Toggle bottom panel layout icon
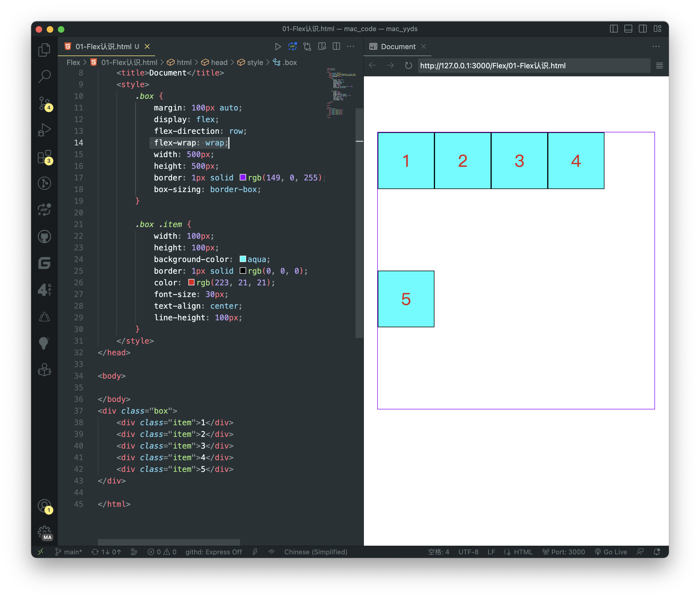700x599 pixels. pyautogui.click(x=628, y=29)
